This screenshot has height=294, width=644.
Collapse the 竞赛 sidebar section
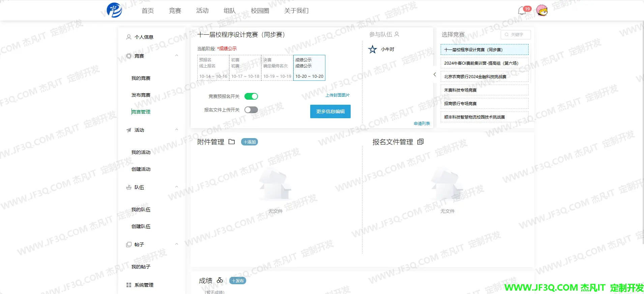coord(177,56)
